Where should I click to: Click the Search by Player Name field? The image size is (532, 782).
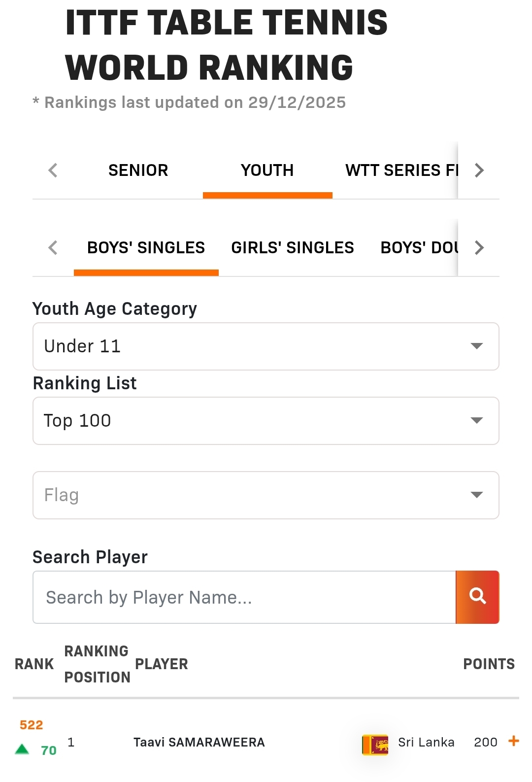pos(244,597)
